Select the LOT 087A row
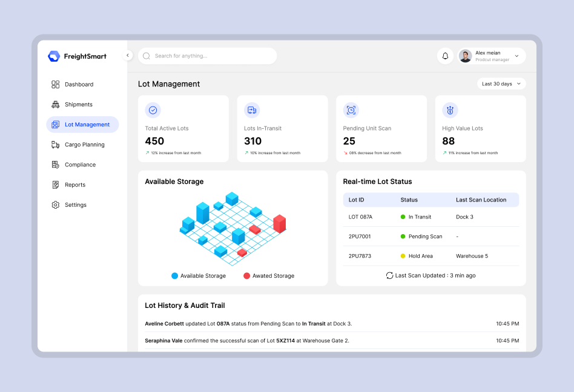The image size is (574, 392). [431, 217]
